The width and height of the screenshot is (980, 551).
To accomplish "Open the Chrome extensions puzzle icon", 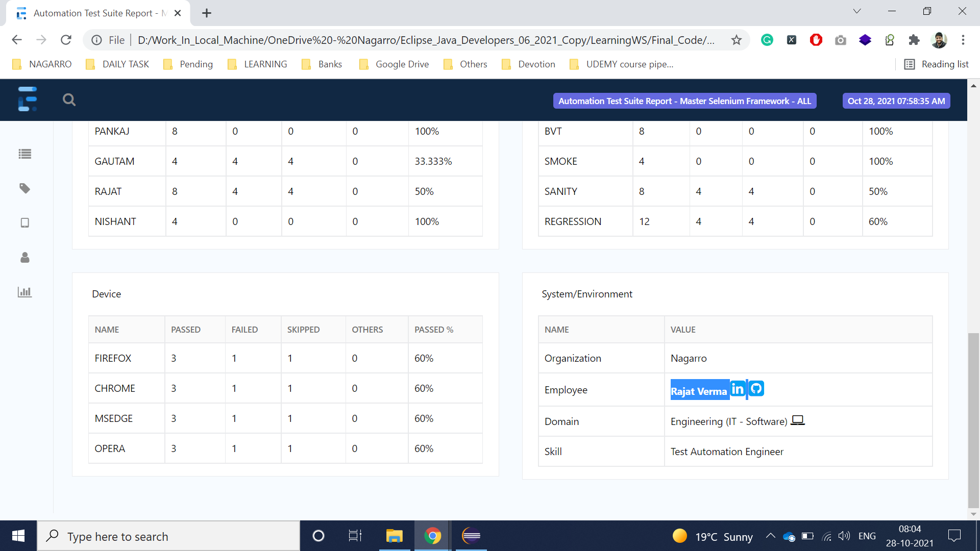I will (914, 40).
